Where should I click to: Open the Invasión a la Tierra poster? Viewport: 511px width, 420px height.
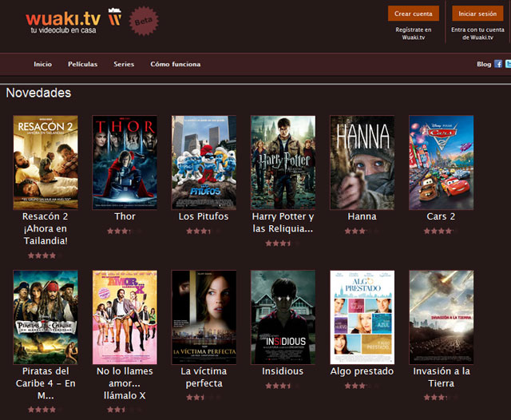(x=442, y=317)
